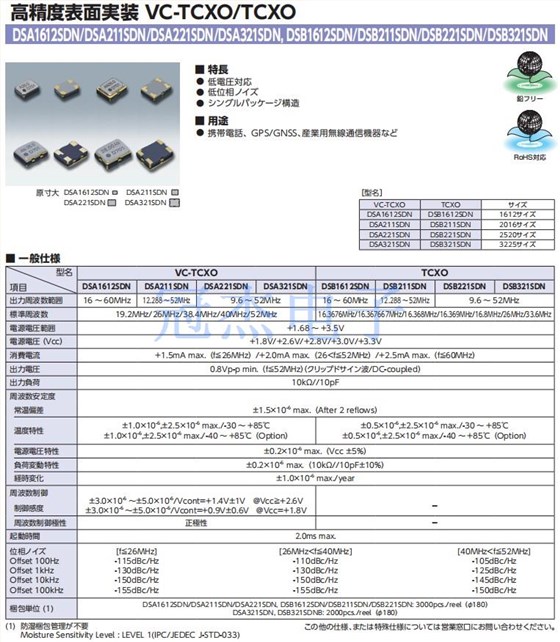The width and height of the screenshot is (560, 642).
Task: Select the VC-TCXO column header in spec table
Action: point(196,273)
